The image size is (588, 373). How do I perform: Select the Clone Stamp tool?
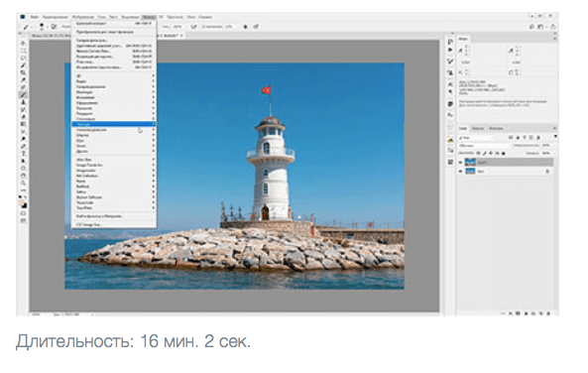coord(23,102)
